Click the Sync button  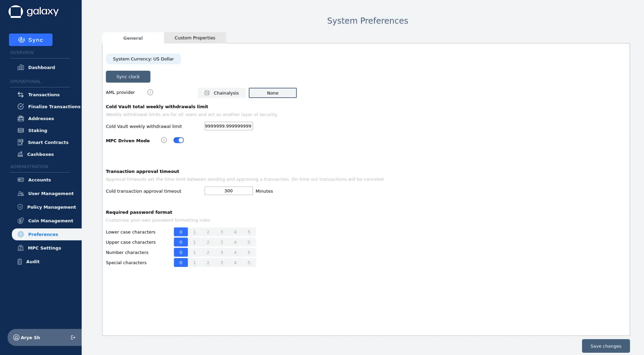tap(31, 40)
